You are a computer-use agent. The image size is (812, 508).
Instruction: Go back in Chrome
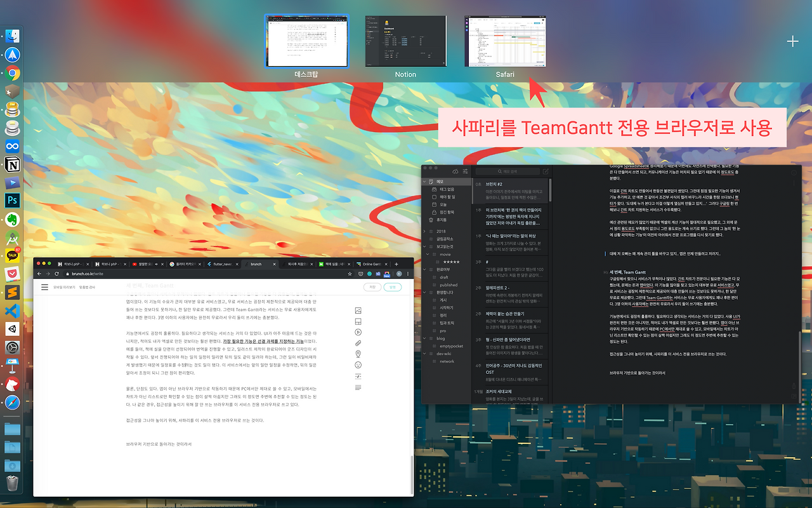tap(41, 274)
